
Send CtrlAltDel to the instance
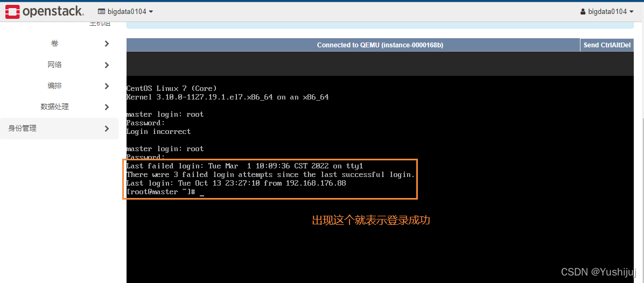click(x=607, y=45)
